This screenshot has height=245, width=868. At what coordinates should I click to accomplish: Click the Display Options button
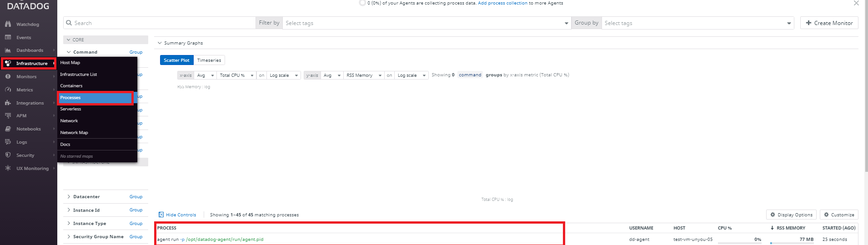pyautogui.click(x=791, y=215)
